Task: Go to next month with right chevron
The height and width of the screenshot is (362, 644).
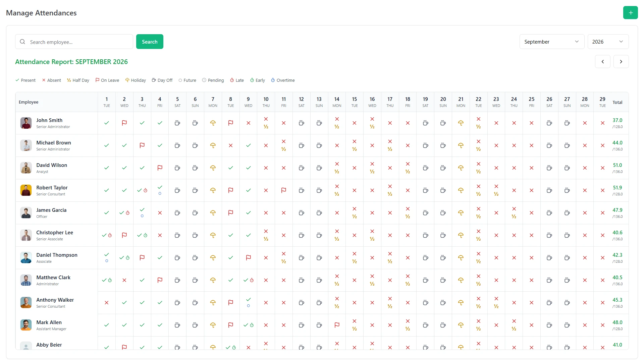Action: pos(621,62)
